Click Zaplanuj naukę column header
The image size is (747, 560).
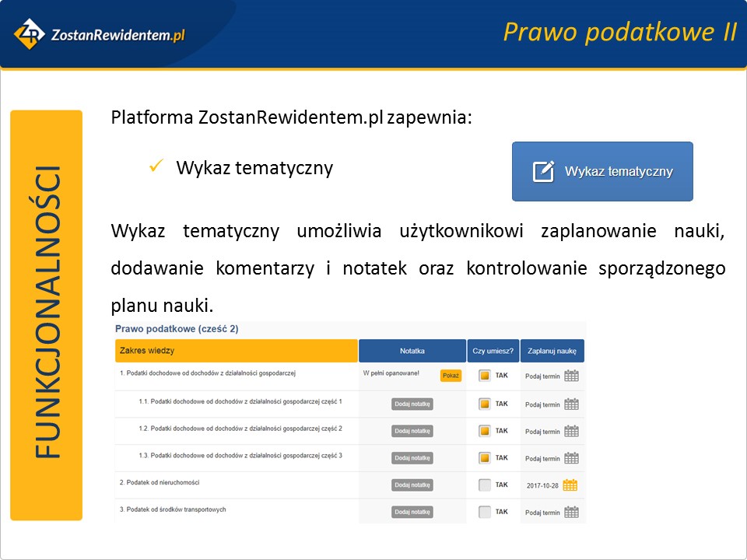click(x=552, y=351)
